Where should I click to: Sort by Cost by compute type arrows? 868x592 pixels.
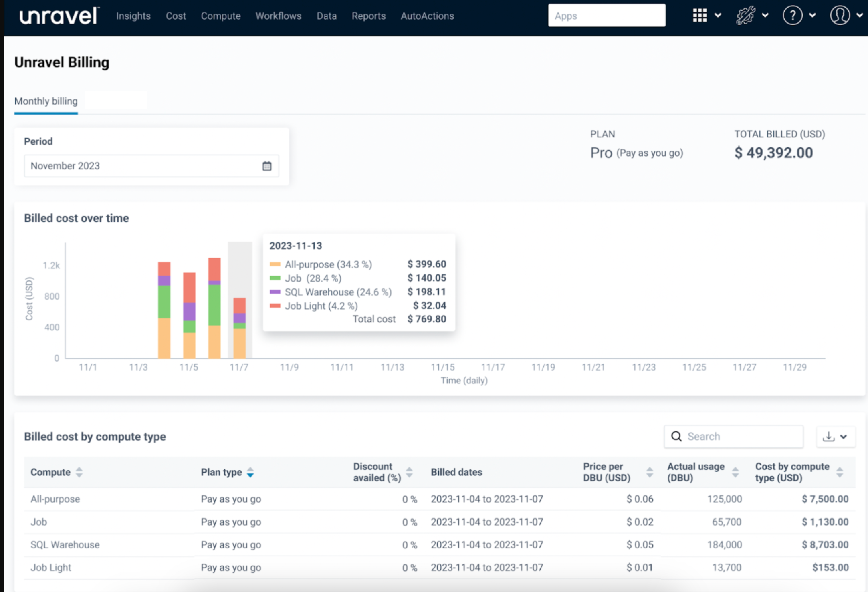tap(840, 472)
